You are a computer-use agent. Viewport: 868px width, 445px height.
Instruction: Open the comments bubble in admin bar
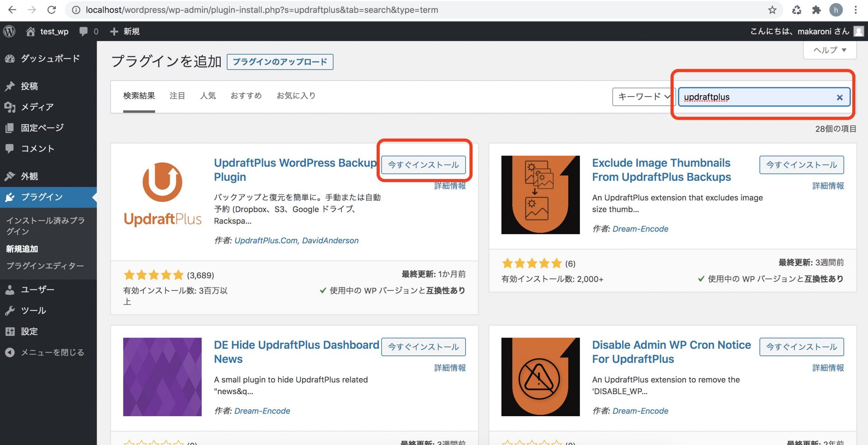click(x=83, y=31)
